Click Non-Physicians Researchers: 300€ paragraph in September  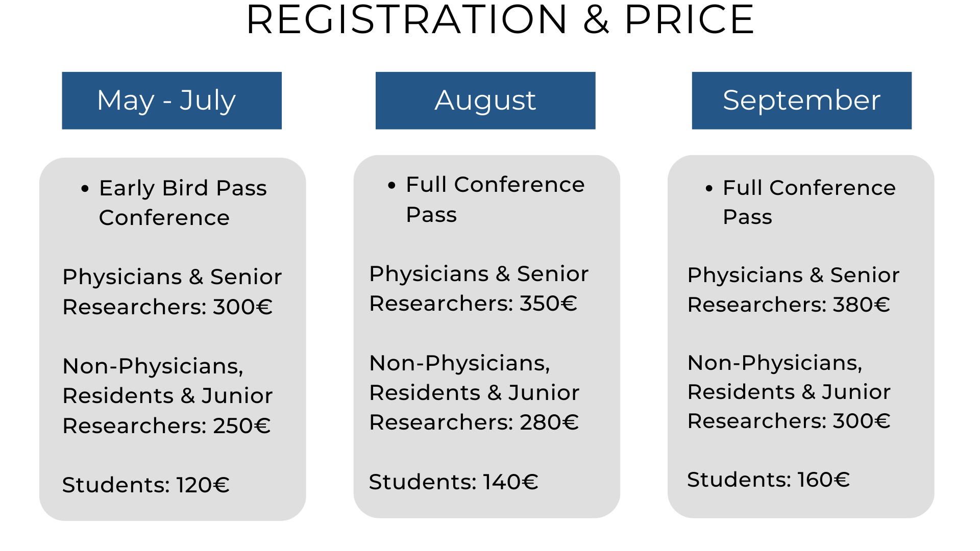[789, 392]
